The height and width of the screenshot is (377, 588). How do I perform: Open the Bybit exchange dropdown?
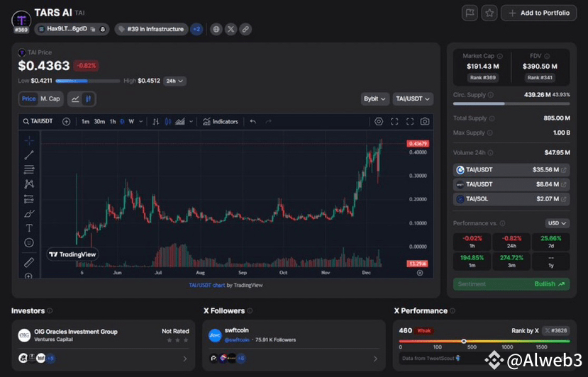(x=374, y=99)
